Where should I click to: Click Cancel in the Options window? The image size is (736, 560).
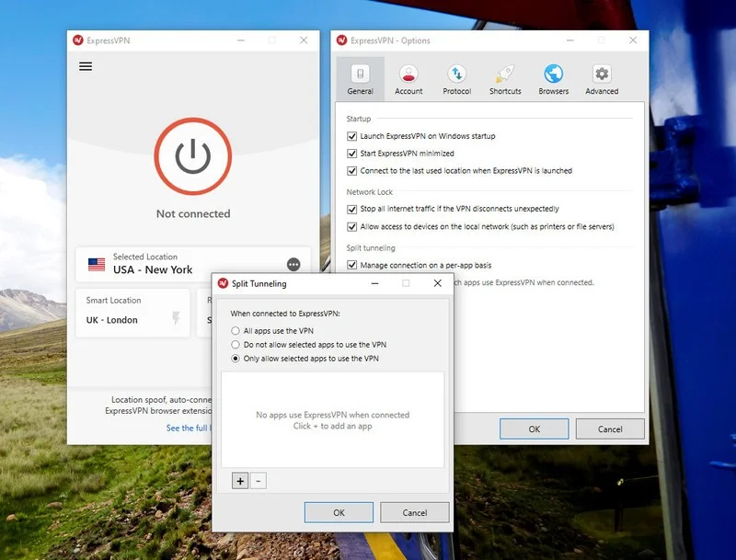(610, 429)
